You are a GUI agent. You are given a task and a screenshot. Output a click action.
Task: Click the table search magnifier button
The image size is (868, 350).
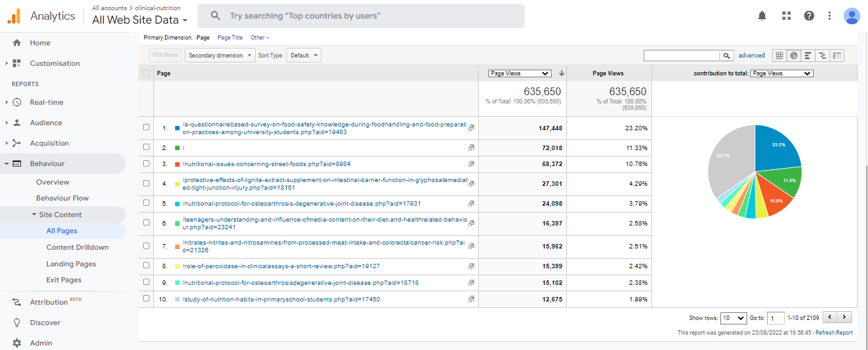tap(727, 56)
